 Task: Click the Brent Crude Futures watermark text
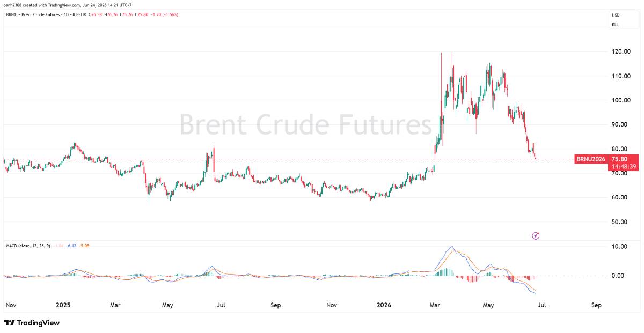click(306, 124)
